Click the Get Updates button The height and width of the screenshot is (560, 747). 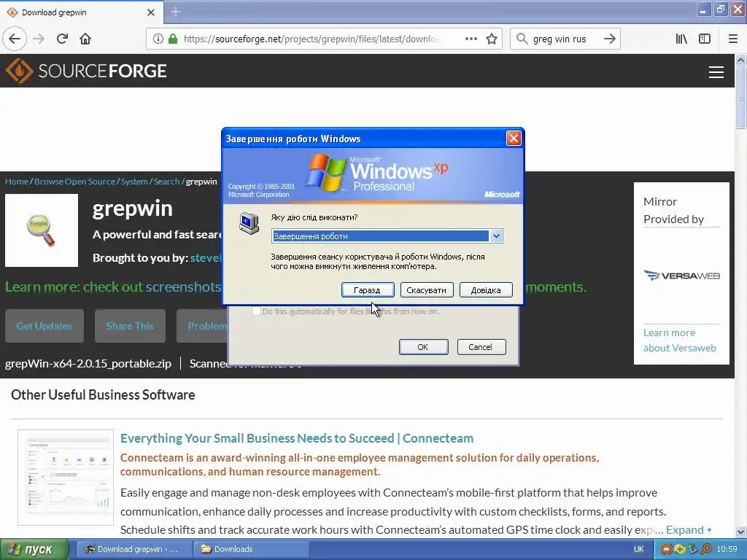pos(44,326)
